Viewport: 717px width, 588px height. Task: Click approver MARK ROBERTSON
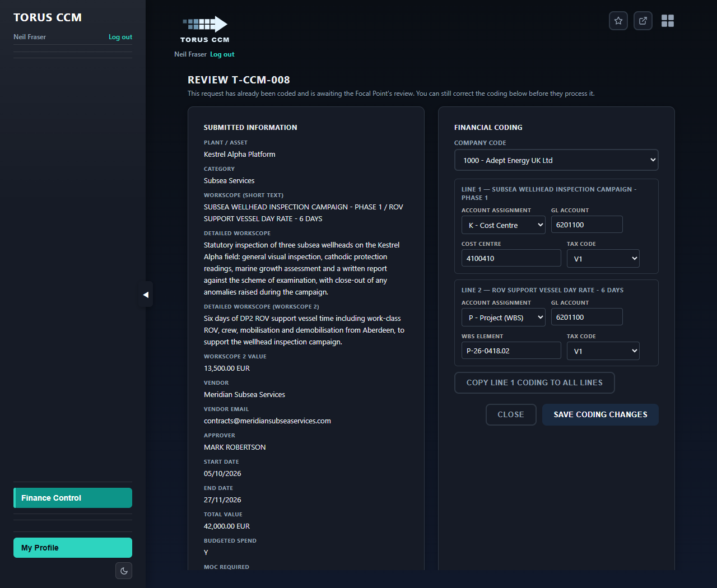coord(235,447)
